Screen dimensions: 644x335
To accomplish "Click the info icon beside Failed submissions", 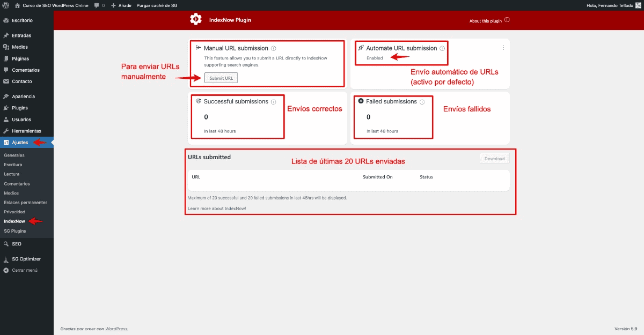I will coord(422,102).
